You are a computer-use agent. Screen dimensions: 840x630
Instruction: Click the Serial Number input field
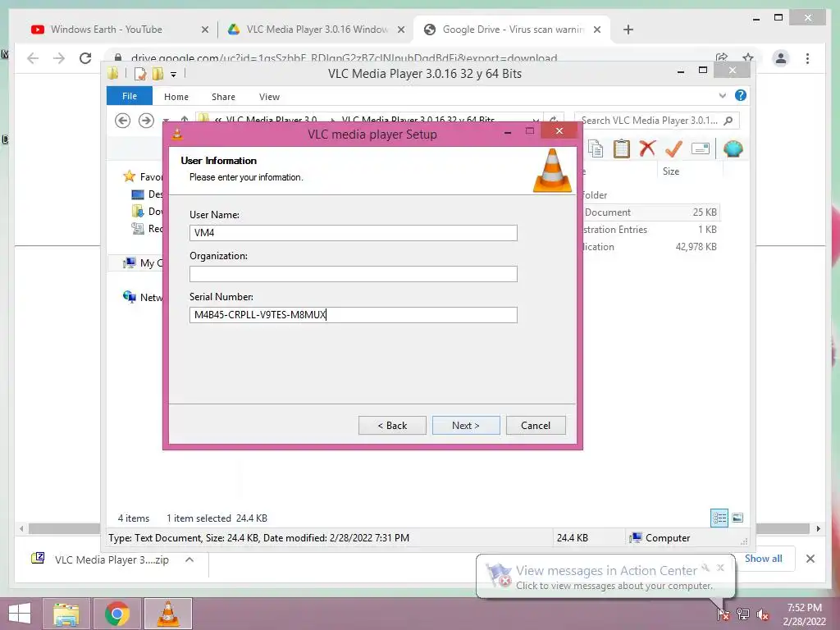point(353,315)
